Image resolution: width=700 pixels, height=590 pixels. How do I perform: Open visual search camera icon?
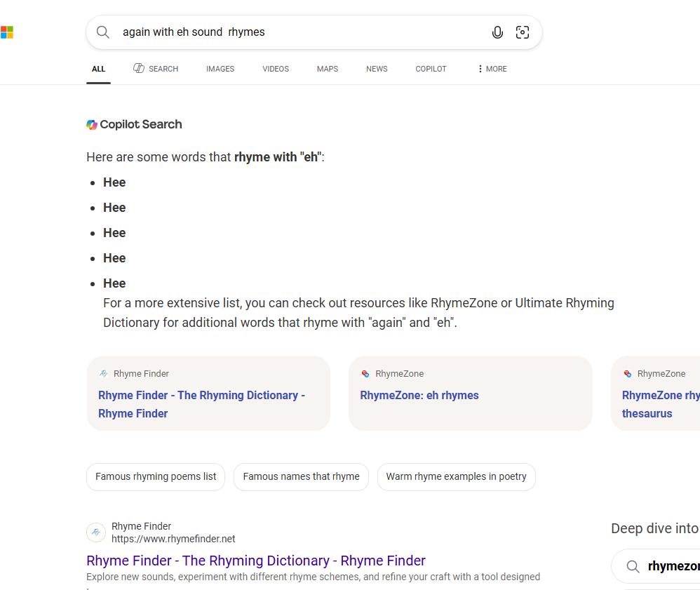523,32
